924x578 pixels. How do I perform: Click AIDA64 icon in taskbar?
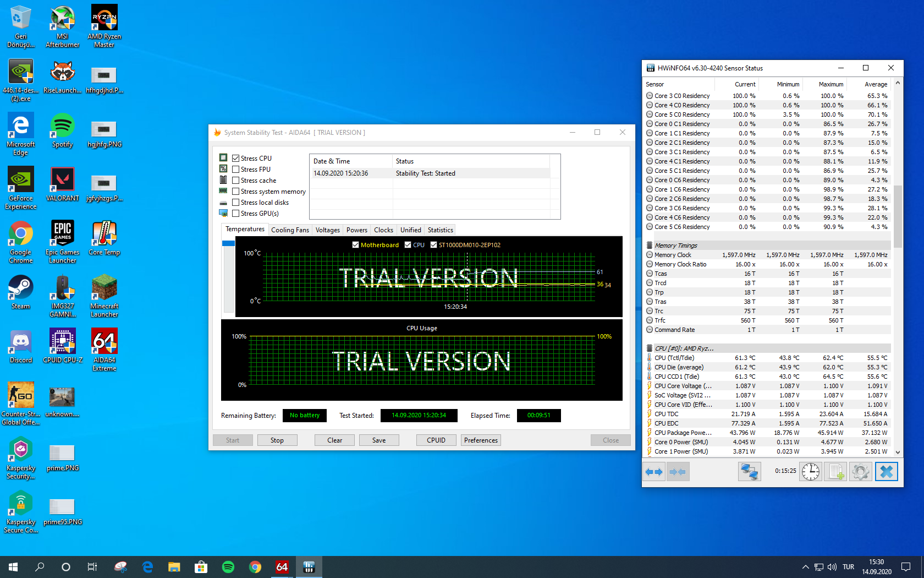(282, 566)
